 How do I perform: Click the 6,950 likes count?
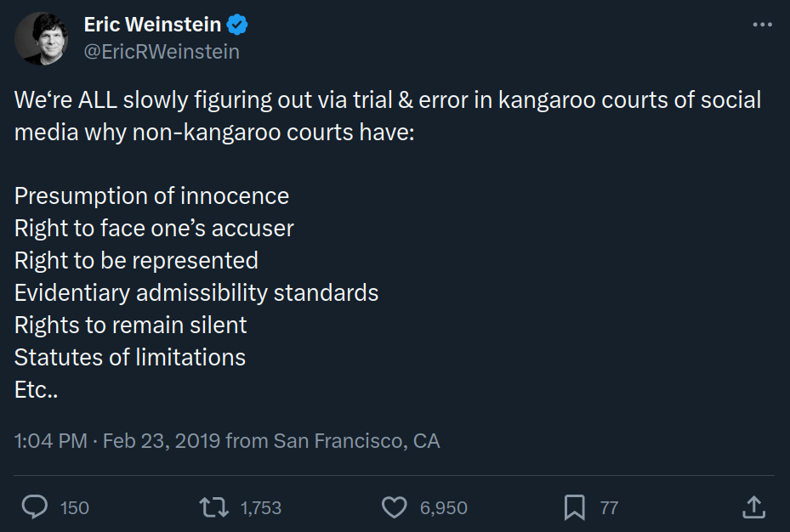point(444,508)
